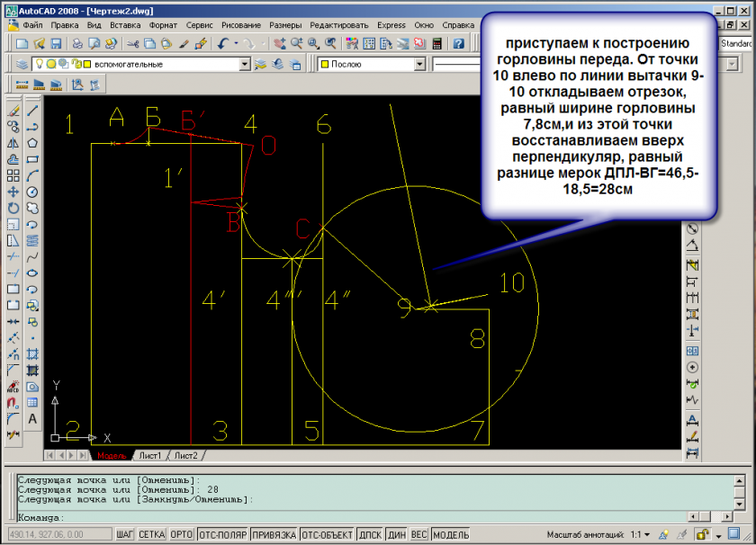Click the Mirror tool icon
Viewport: 756px width, 545px height.
tap(13, 142)
